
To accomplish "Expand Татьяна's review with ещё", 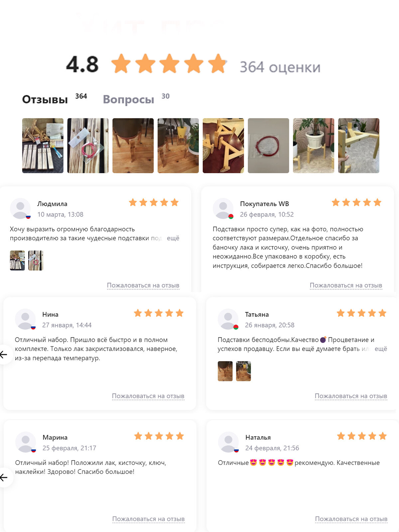I will (381, 349).
